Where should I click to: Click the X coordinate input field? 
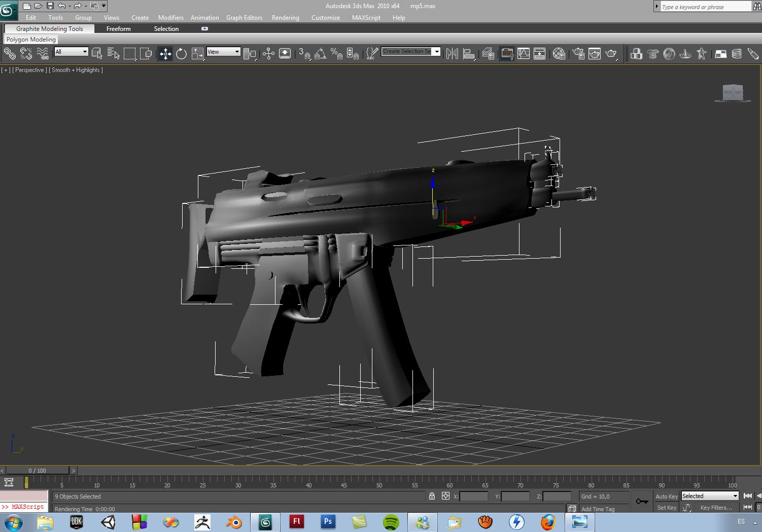pyautogui.click(x=474, y=496)
